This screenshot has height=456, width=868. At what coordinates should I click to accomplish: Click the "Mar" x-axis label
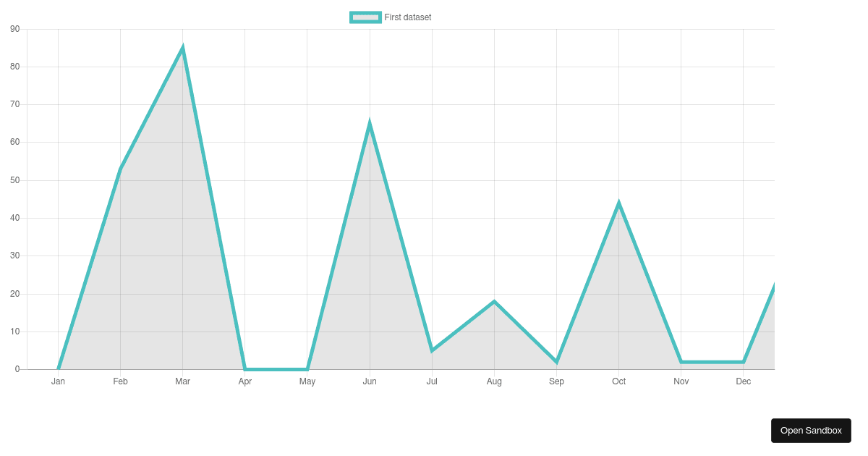point(183,381)
